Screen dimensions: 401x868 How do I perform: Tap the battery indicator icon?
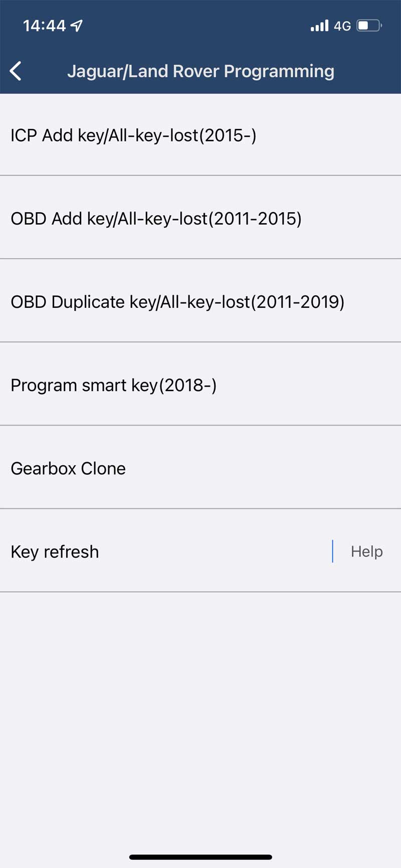pyautogui.click(x=369, y=26)
